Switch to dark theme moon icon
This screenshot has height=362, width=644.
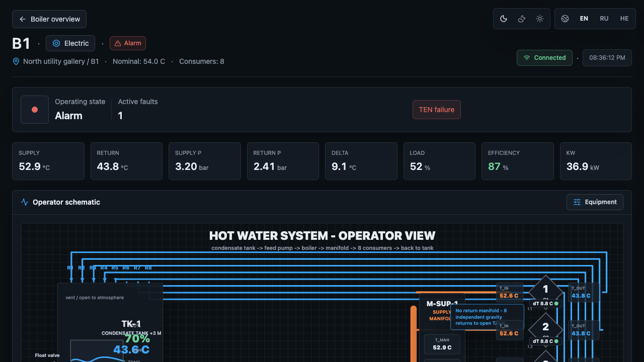tap(504, 19)
